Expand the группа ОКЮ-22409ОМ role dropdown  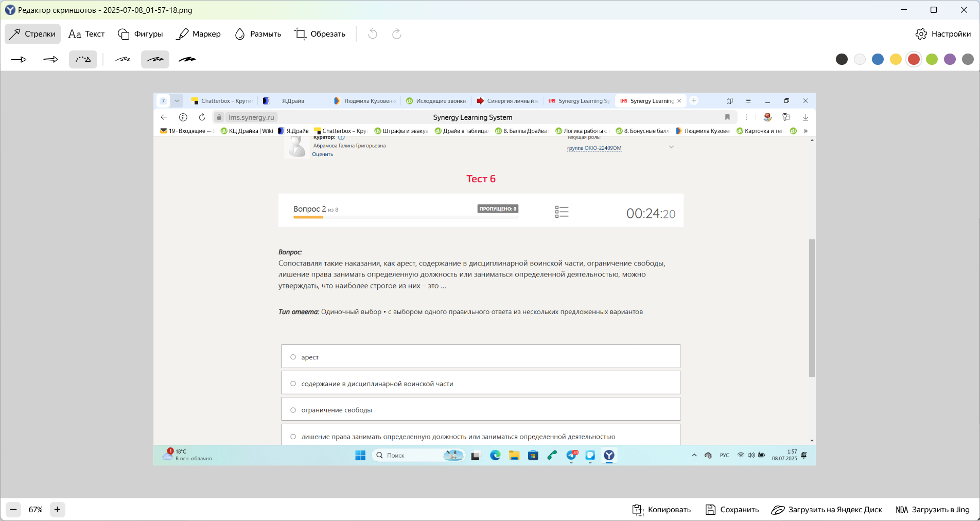click(x=671, y=147)
